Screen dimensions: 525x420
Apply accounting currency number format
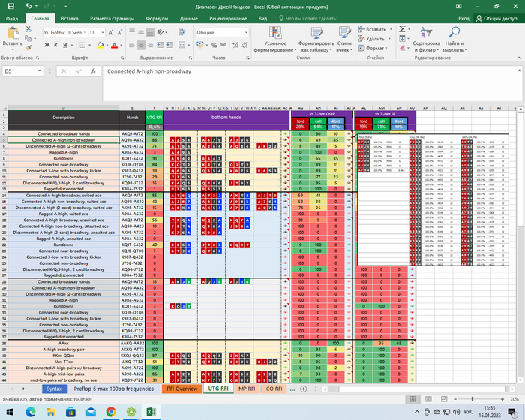tap(200, 45)
